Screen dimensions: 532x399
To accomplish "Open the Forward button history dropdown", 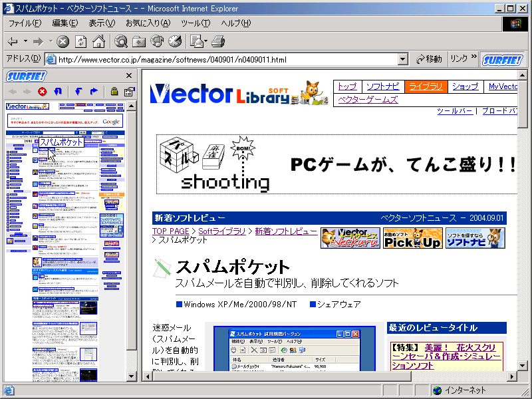I will click(51, 41).
